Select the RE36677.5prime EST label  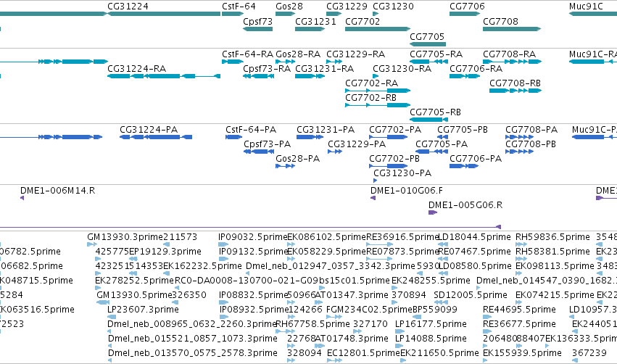[x=519, y=324]
